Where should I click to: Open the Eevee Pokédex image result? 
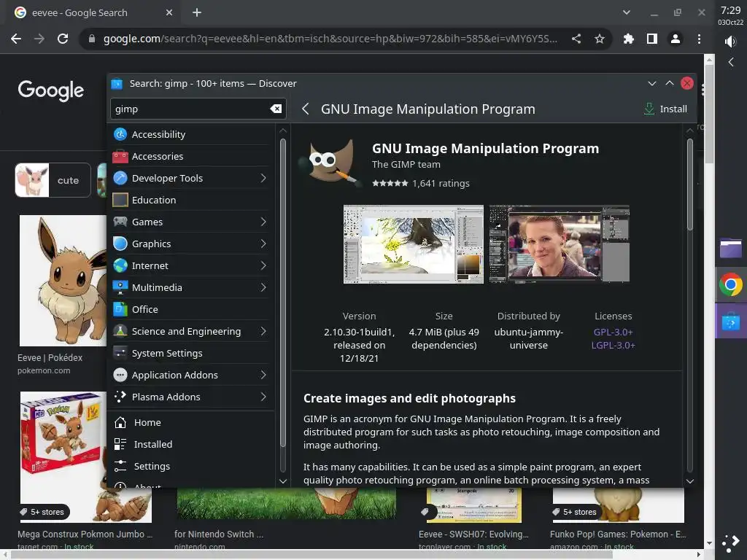tap(63, 281)
